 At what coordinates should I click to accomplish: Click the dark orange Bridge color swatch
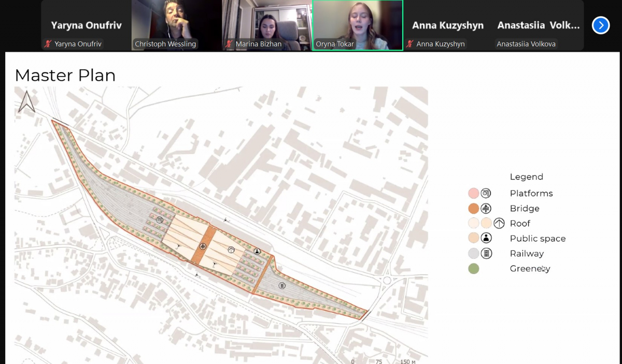[473, 209]
